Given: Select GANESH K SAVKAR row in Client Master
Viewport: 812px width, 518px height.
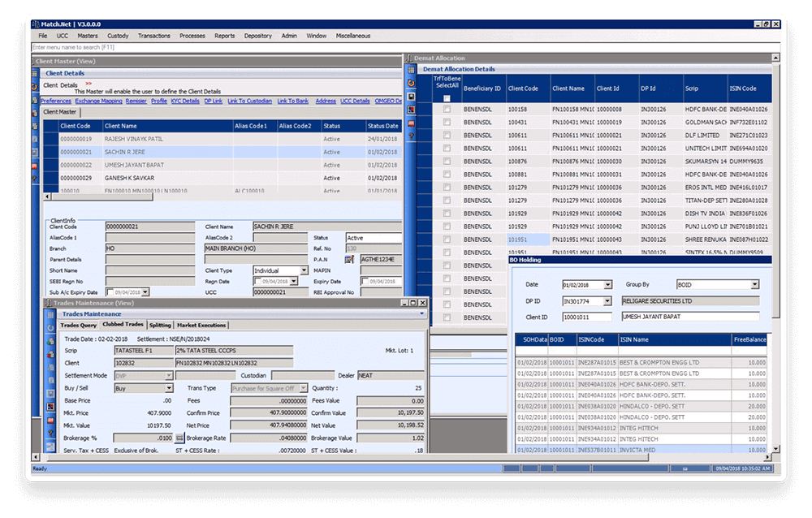Looking at the screenshot, I should pos(222,178).
